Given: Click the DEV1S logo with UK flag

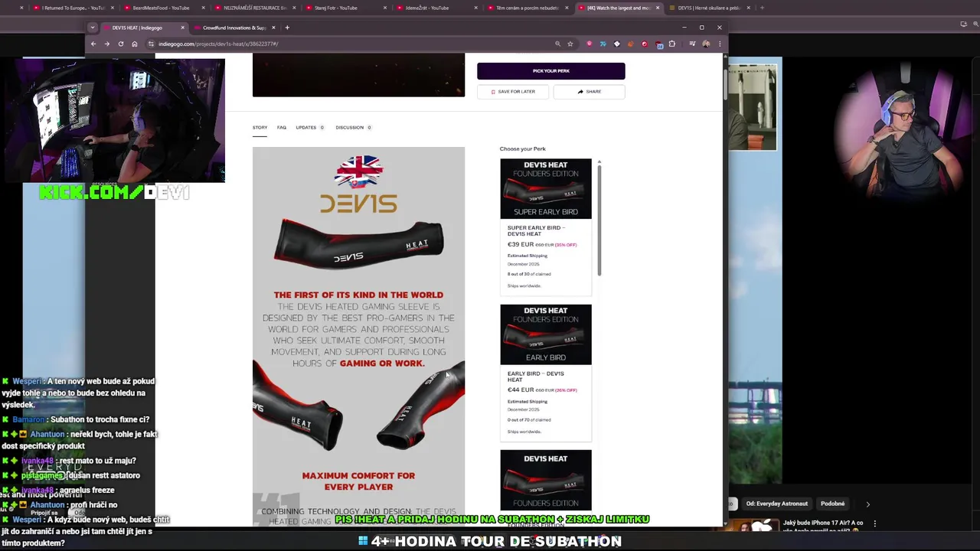Looking at the screenshot, I should (358, 184).
